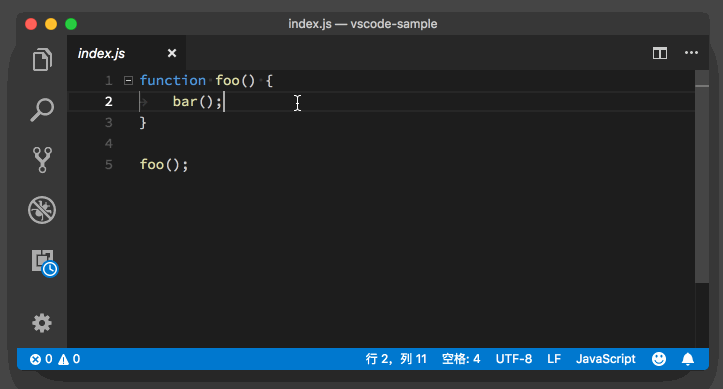Open notifications with the bell icon
Image resolution: width=723 pixels, height=389 pixels.
tap(687, 359)
